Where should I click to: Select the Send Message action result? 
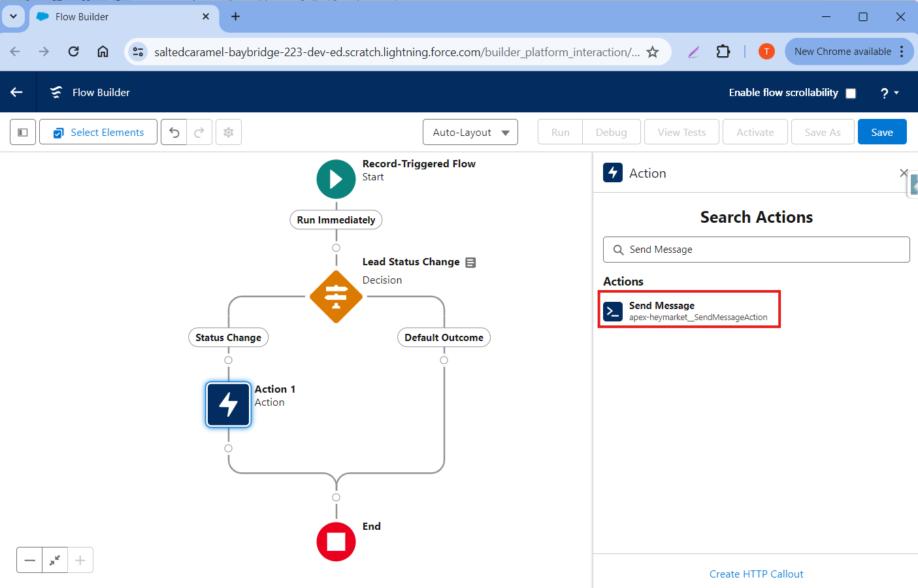point(689,310)
